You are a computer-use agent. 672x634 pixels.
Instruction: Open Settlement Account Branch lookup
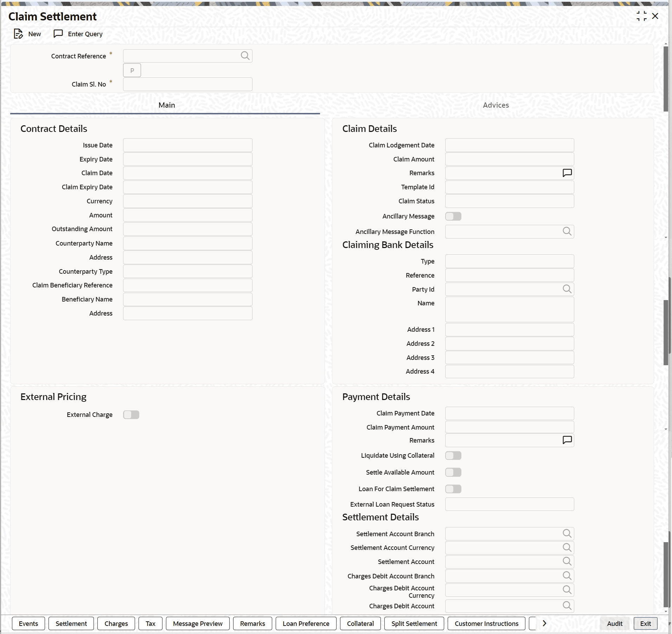(567, 533)
